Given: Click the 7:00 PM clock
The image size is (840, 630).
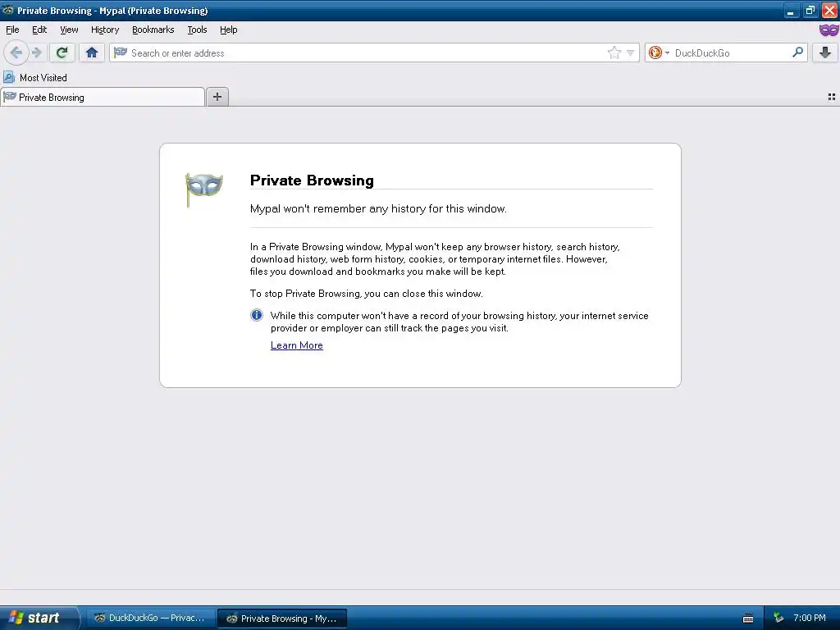Looking at the screenshot, I should [x=810, y=618].
